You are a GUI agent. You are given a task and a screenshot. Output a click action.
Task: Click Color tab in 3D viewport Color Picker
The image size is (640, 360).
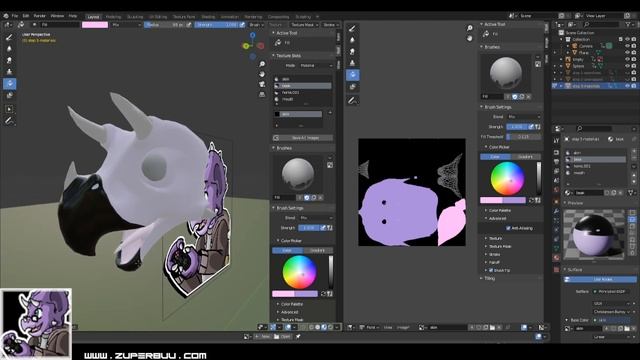287,250
